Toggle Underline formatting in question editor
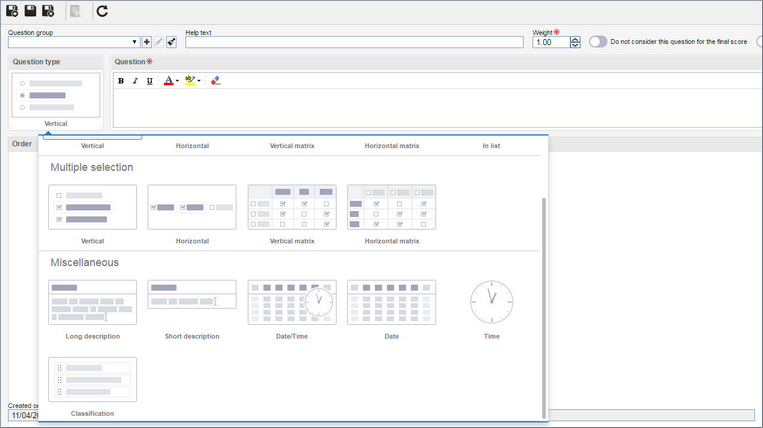Image resolution: width=763 pixels, height=428 pixels. pos(149,81)
